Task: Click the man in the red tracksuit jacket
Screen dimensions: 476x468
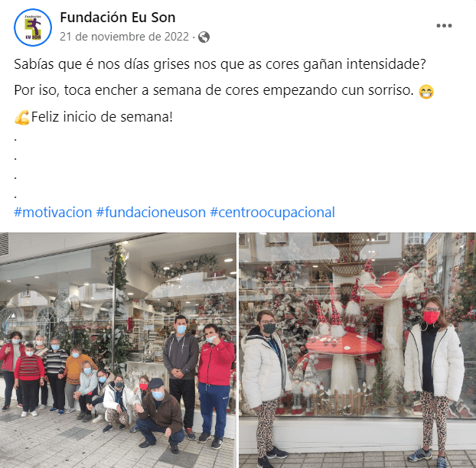Action: 215,385
